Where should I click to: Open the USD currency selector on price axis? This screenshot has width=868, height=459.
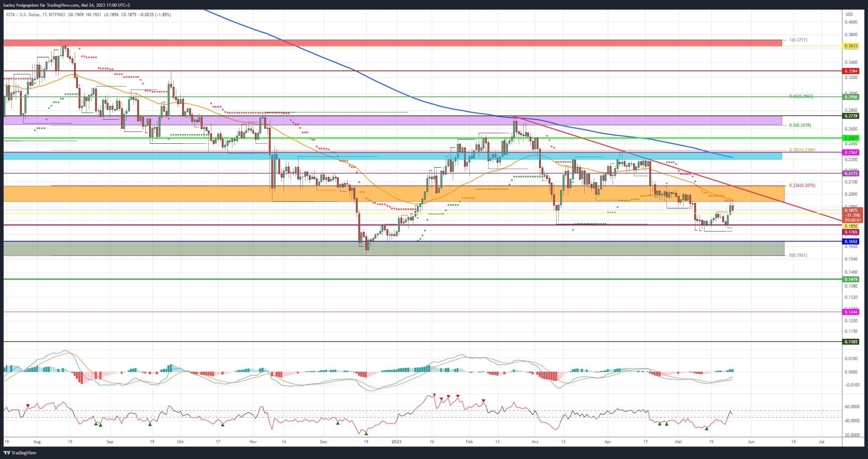pos(849,14)
